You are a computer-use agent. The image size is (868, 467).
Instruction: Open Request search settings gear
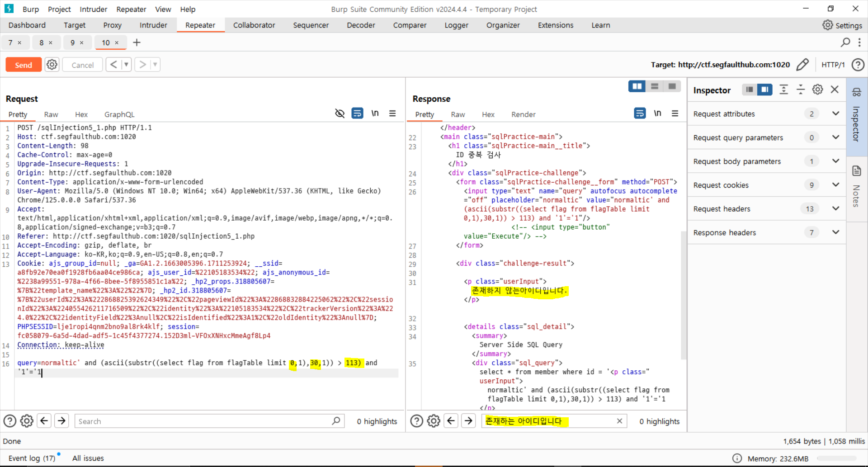pyautogui.click(x=27, y=421)
